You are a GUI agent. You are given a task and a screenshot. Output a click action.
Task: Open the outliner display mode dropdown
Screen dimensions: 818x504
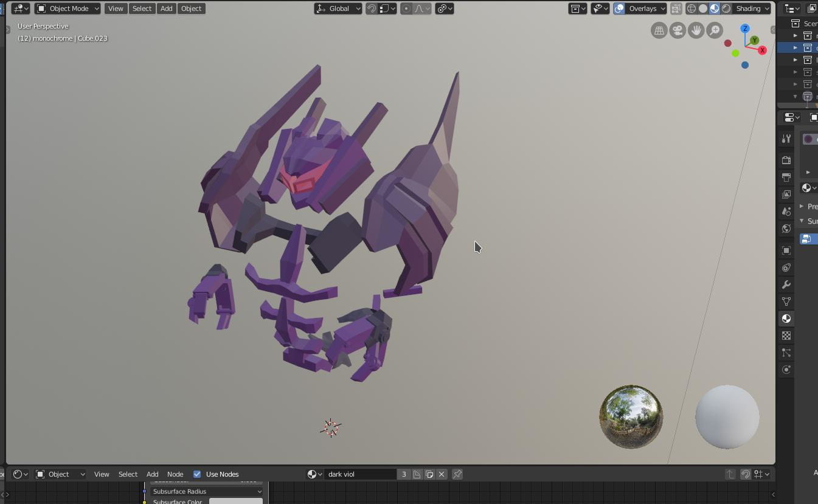coord(791,9)
